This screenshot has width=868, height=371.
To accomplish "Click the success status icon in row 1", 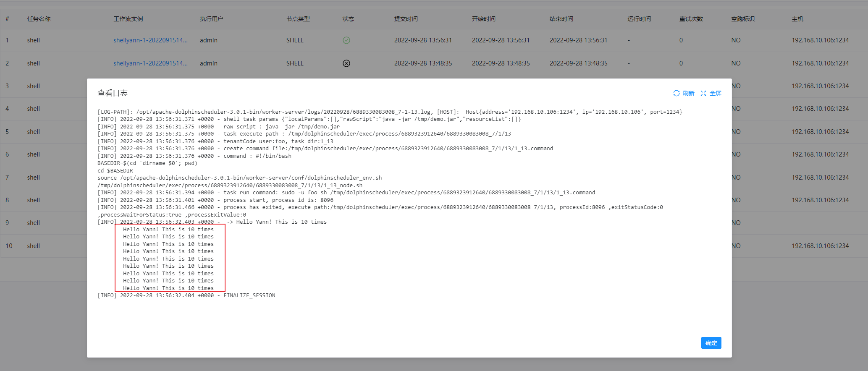I will (346, 40).
